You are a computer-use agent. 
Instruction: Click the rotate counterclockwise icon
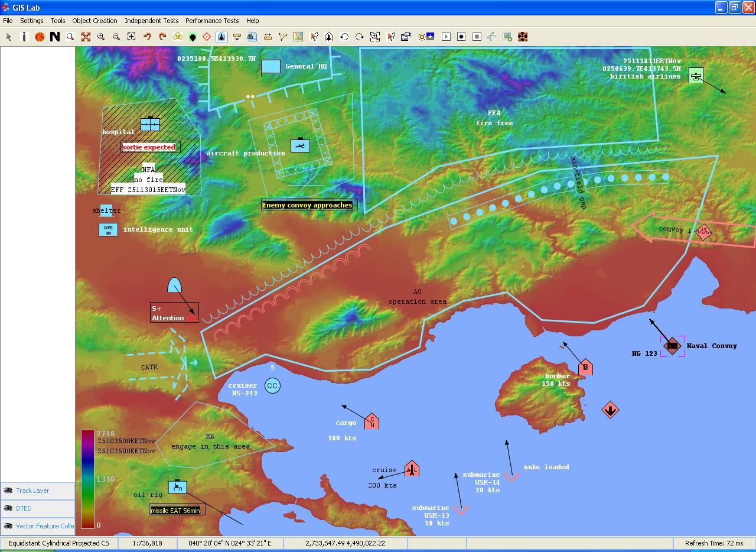tap(344, 37)
